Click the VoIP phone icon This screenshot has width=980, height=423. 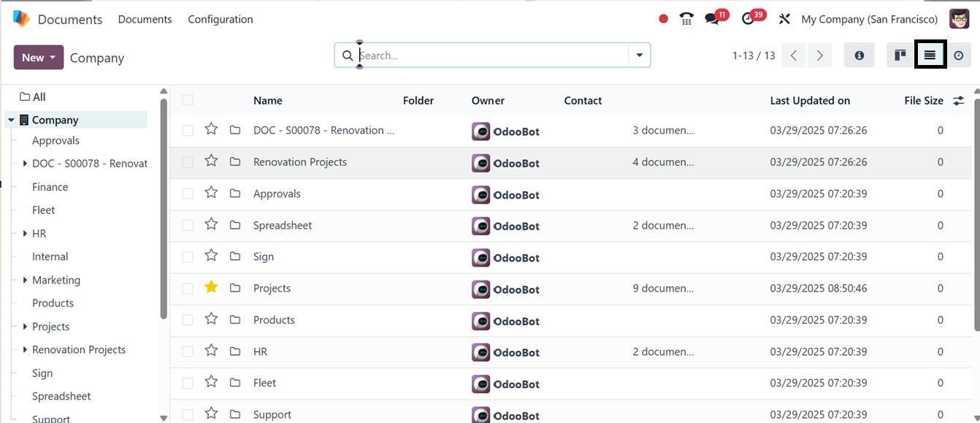click(686, 19)
